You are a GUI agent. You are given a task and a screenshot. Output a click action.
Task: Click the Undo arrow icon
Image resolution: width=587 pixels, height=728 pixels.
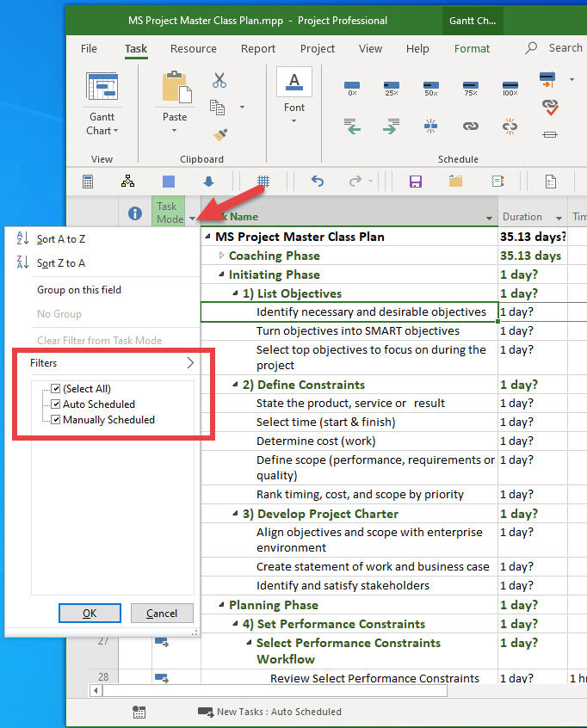click(x=318, y=181)
